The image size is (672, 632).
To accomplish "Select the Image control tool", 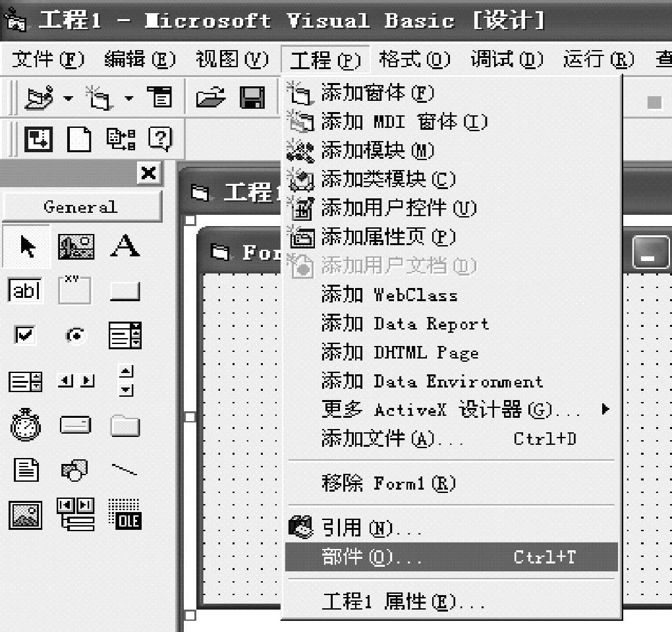I will 25,515.
